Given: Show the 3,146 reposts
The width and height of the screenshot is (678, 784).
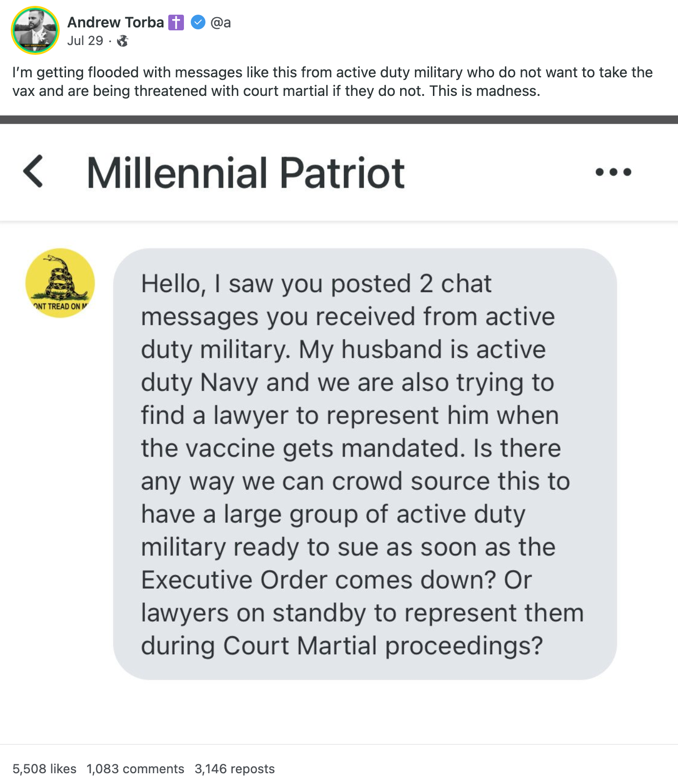Looking at the screenshot, I should coord(235,769).
